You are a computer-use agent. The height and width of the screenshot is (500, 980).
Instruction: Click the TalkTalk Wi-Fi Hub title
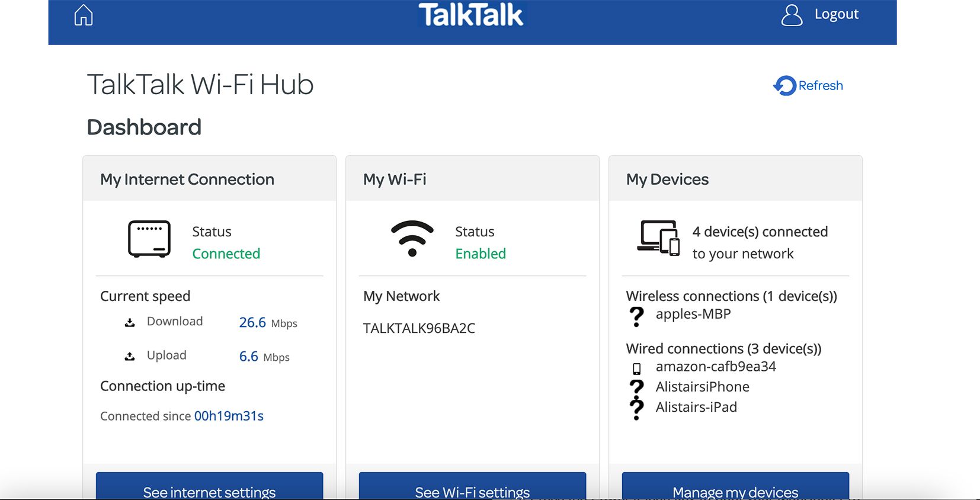200,85
